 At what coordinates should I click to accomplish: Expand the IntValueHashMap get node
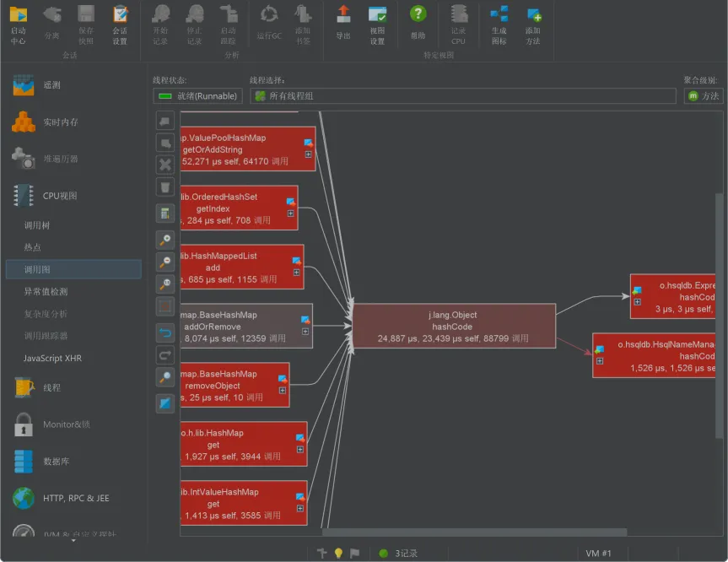300,508
